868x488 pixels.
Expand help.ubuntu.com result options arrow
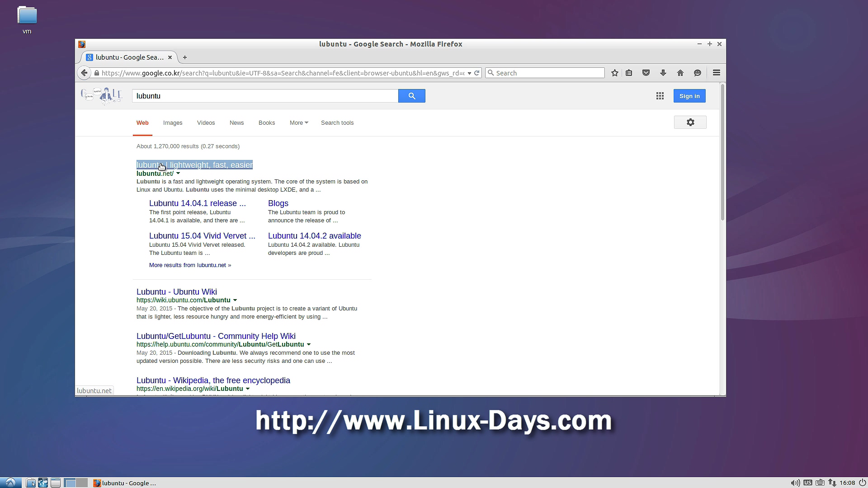(309, 344)
